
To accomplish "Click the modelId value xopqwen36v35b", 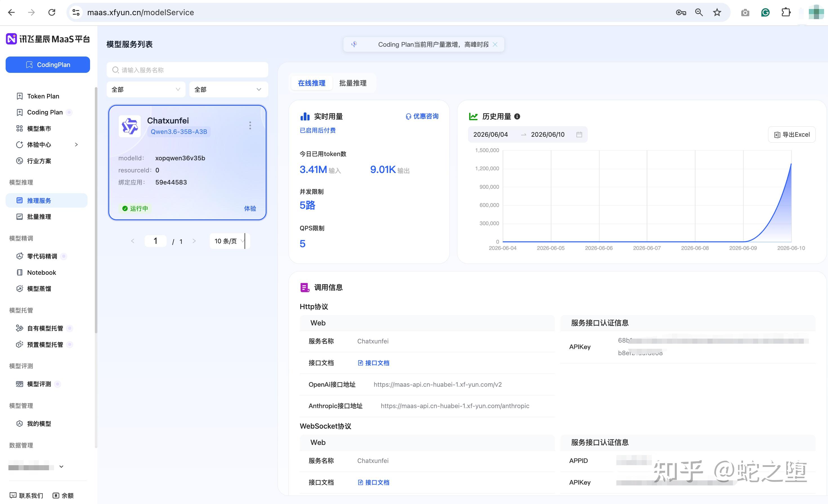I will click(x=180, y=158).
